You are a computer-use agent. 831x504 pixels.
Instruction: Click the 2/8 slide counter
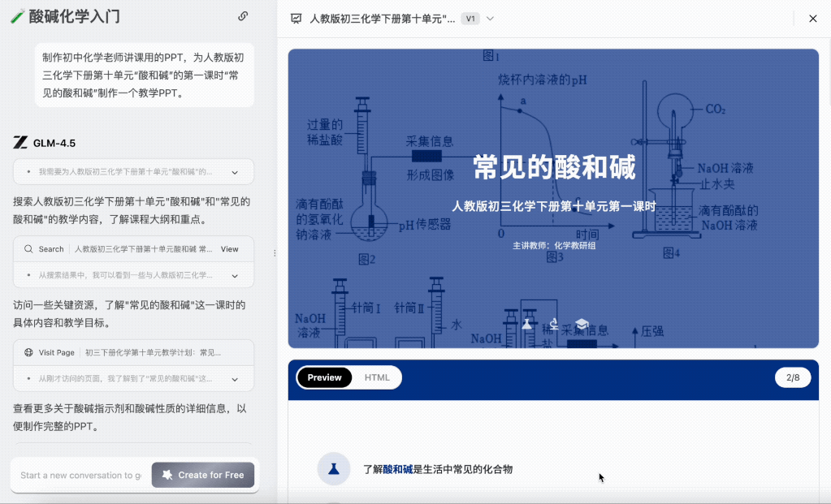793,377
